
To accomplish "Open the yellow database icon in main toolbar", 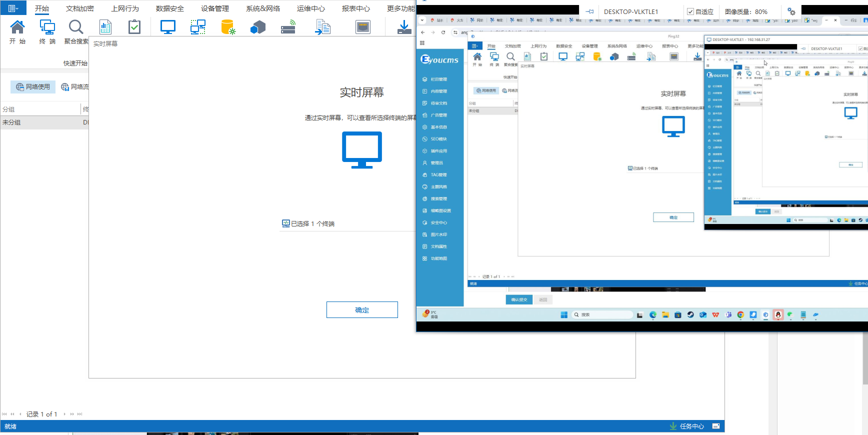I will click(228, 26).
